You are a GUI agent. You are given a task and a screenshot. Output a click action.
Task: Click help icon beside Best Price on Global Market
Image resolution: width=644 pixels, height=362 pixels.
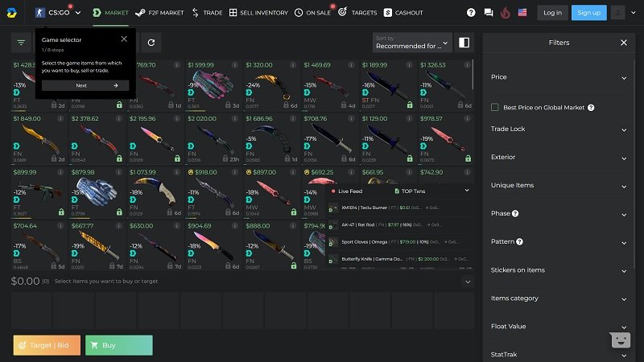tap(591, 108)
